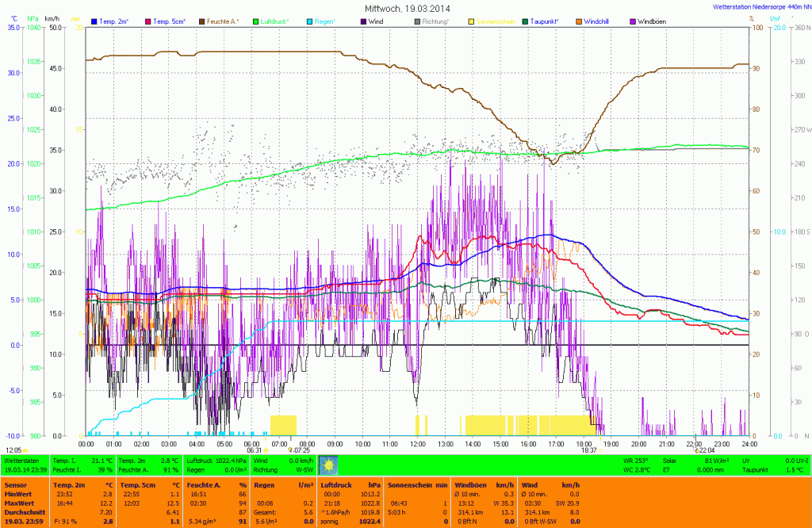Click the 12:05 daylight duration indicator
This screenshot has height=528, width=812.
15,450
